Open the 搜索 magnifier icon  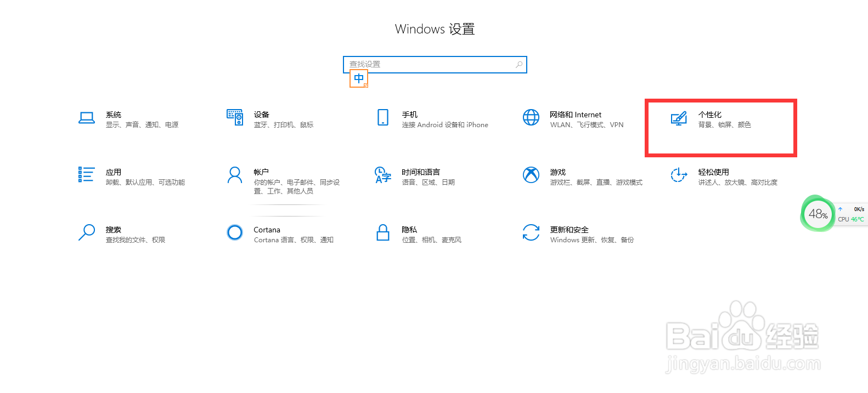click(87, 232)
